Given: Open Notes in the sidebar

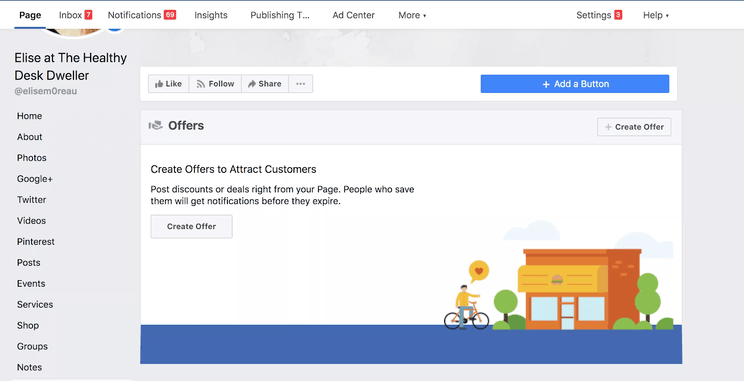Looking at the screenshot, I should pyautogui.click(x=29, y=367).
